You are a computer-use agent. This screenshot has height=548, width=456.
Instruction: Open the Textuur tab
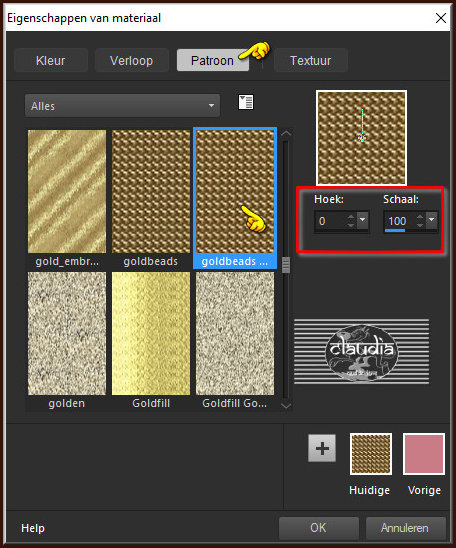[x=311, y=60]
